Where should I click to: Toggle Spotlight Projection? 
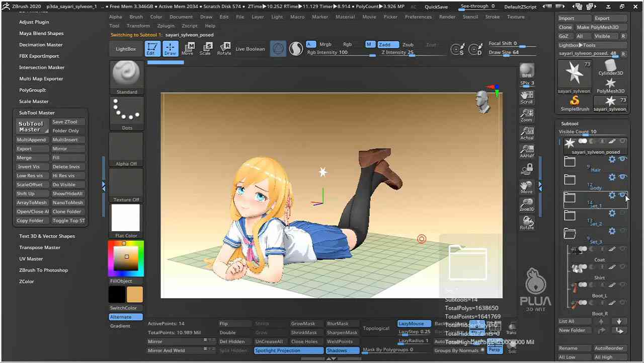(x=288, y=350)
